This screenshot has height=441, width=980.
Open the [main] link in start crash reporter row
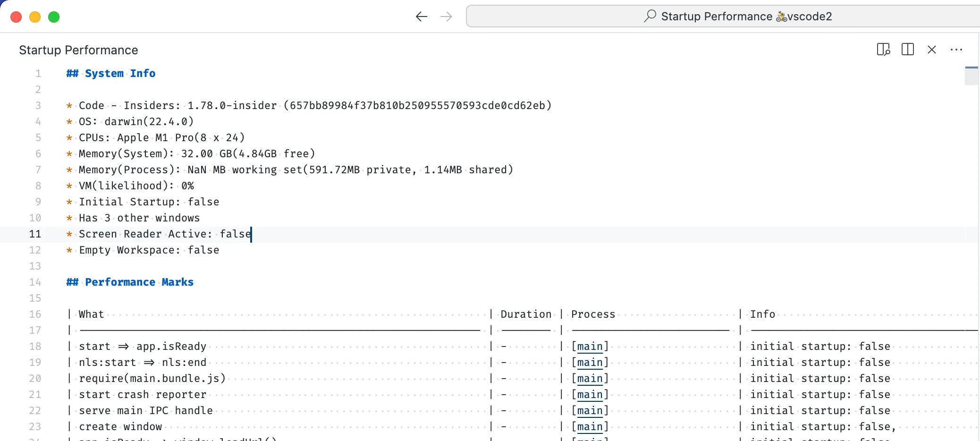(x=590, y=395)
